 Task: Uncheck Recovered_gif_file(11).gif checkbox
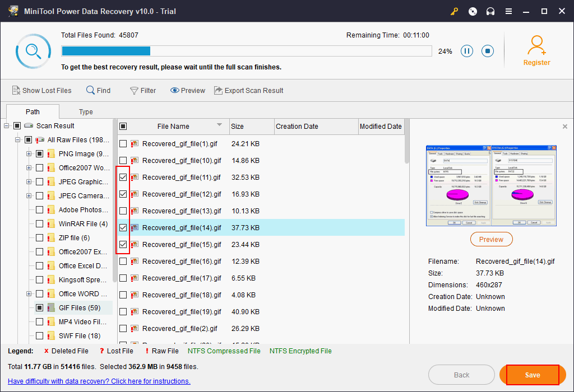click(123, 178)
